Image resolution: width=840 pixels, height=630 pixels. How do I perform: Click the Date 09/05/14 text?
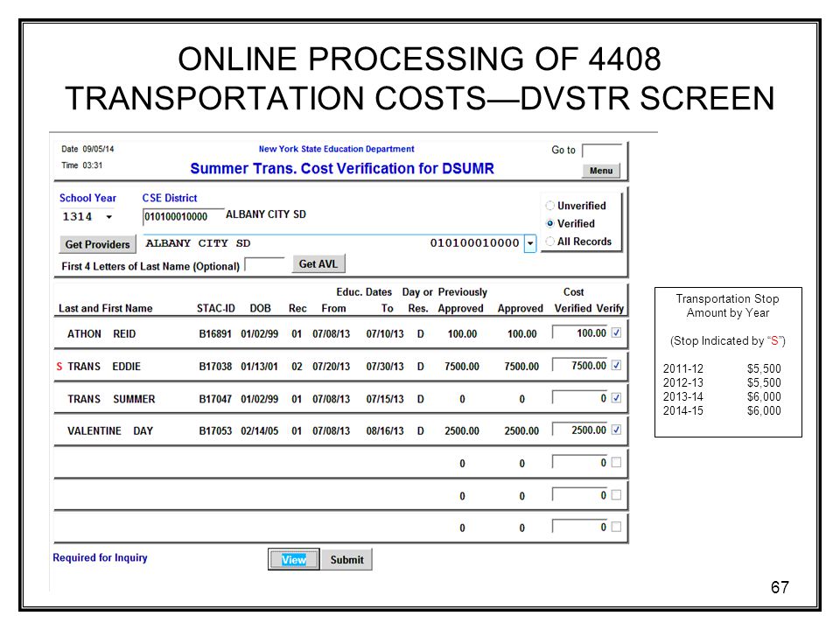87,149
